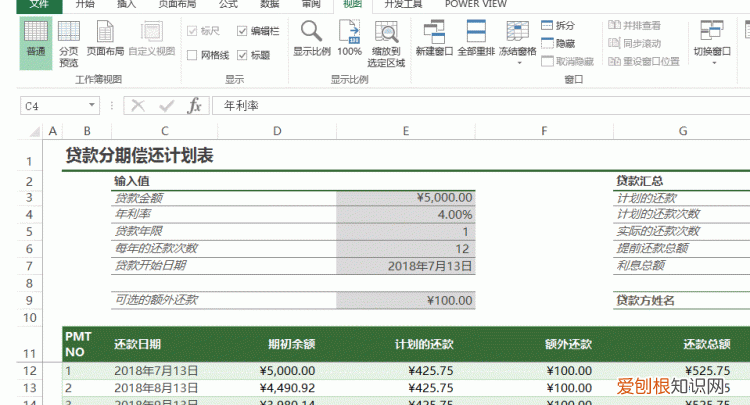Open a New Window (新建窗口)
The height and width of the screenshot is (405, 750).
click(434, 39)
